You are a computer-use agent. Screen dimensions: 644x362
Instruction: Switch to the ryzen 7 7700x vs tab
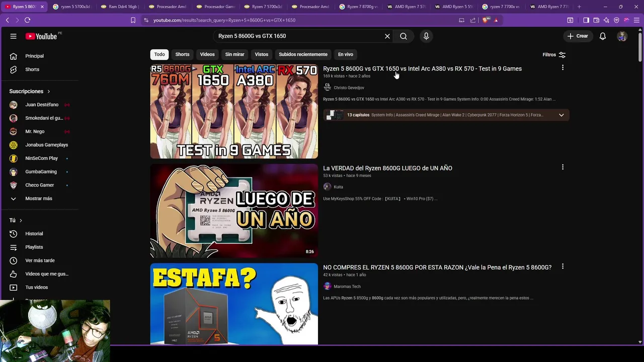click(501, 7)
